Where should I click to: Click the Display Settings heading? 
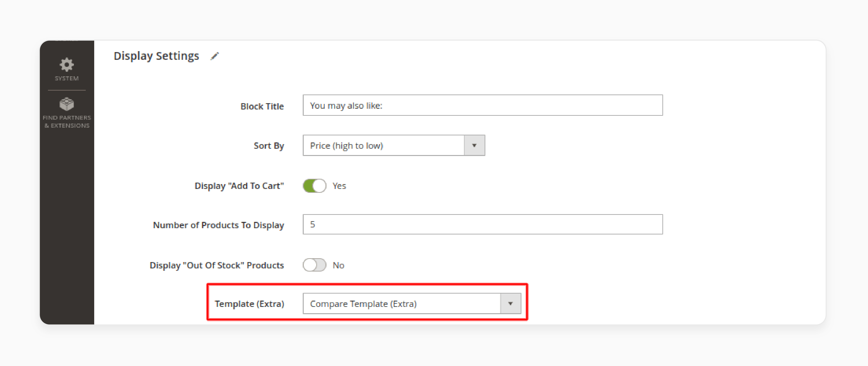[x=156, y=56]
